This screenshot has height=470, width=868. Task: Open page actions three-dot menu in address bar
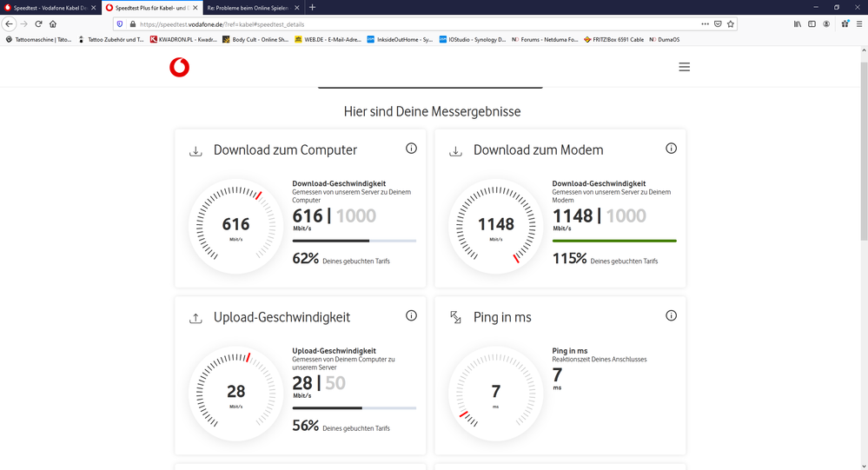pyautogui.click(x=705, y=24)
